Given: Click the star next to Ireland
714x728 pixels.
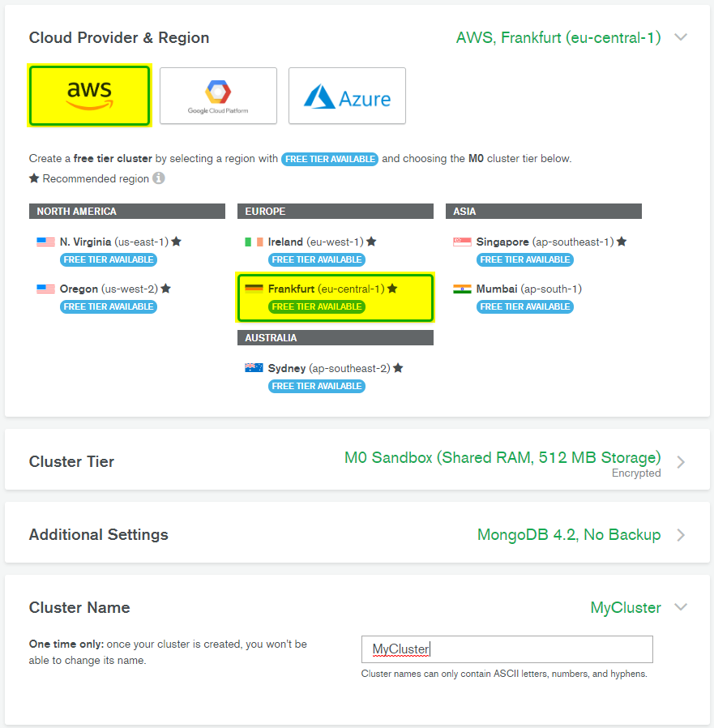Looking at the screenshot, I should pyautogui.click(x=371, y=242).
